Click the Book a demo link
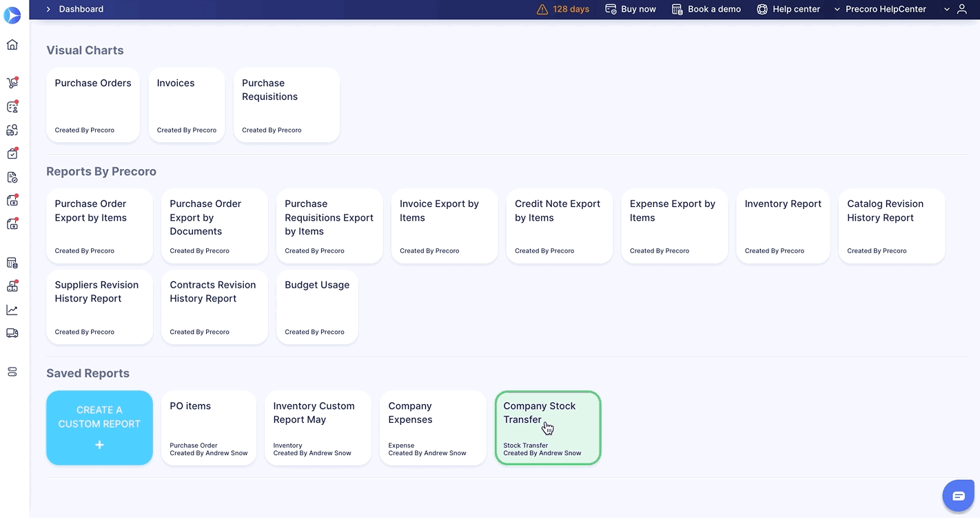This screenshot has width=980, height=518. point(714,9)
